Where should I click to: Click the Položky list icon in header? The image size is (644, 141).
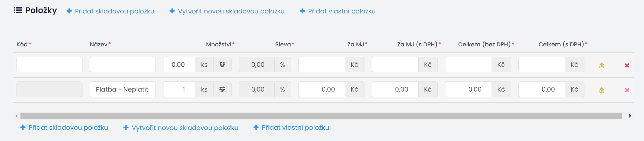click(x=18, y=10)
